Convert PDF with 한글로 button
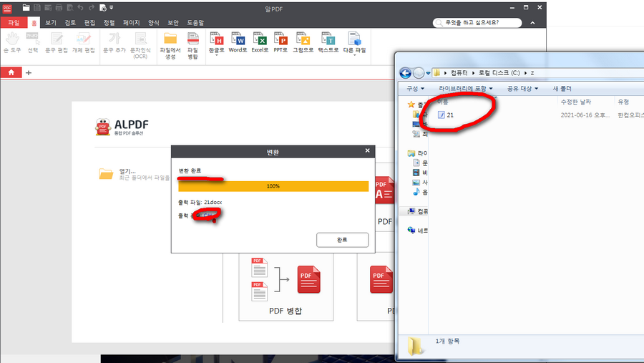The height and width of the screenshot is (363, 644). pyautogui.click(x=216, y=43)
